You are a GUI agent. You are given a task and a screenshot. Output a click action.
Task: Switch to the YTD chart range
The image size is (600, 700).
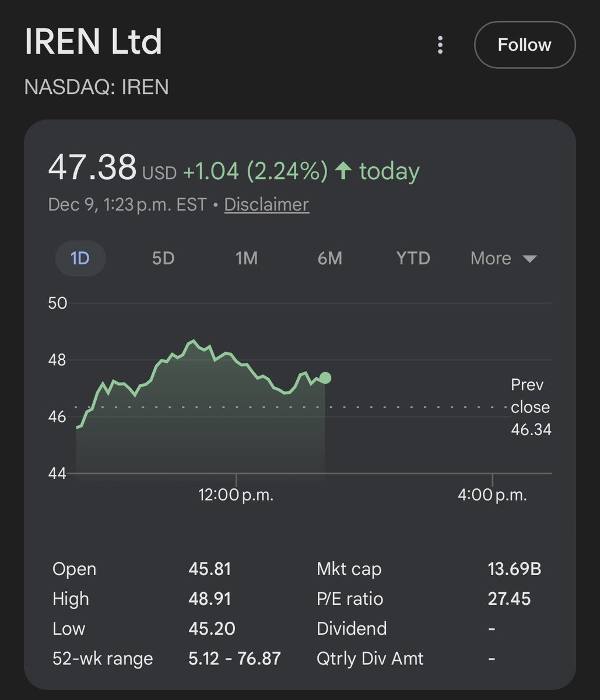[x=413, y=258]
